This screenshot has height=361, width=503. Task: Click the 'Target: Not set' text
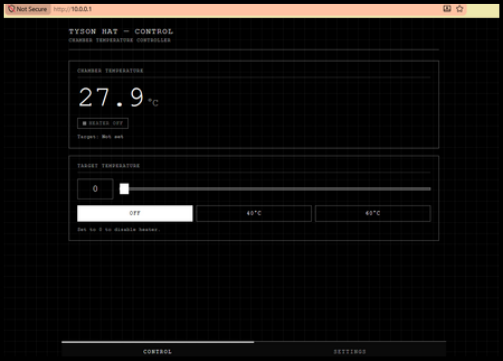pos(100,137)
